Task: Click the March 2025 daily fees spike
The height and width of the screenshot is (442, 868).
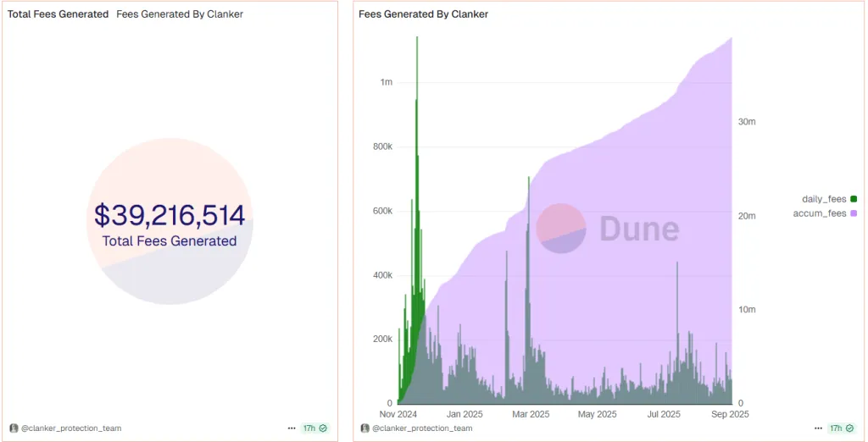Action: pos(529,178)
